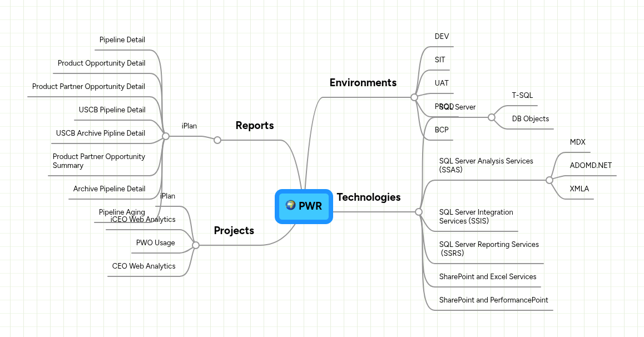The height and width of the screenshot is (337, 644).
Task: Select SharePoint and Excel Services node
Action: coord(488,276)
